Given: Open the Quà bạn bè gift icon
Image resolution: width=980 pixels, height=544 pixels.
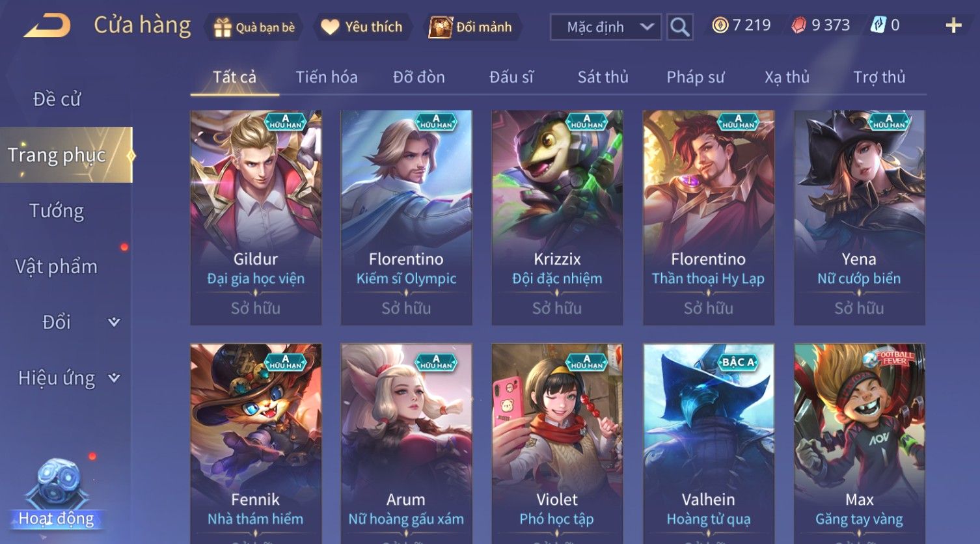Looking at the screenshot, I should [x=223, y=27].
